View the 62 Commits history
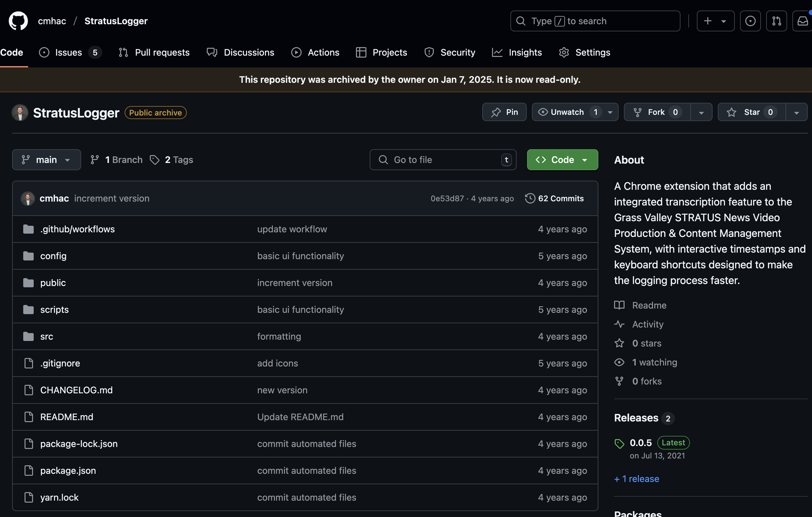The height and width of the screenshot is (517, 812). click(x=554, y=198)
